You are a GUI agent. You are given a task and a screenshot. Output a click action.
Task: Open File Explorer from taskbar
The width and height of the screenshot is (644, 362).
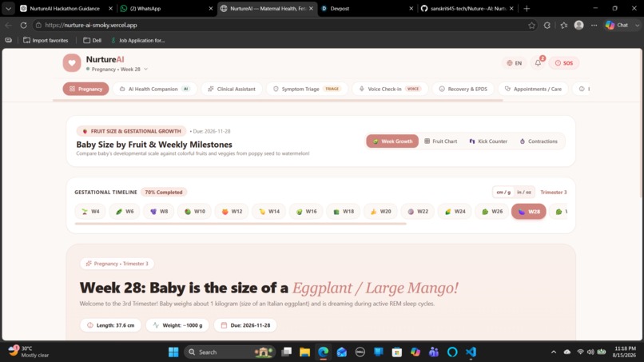pos(304,352)
